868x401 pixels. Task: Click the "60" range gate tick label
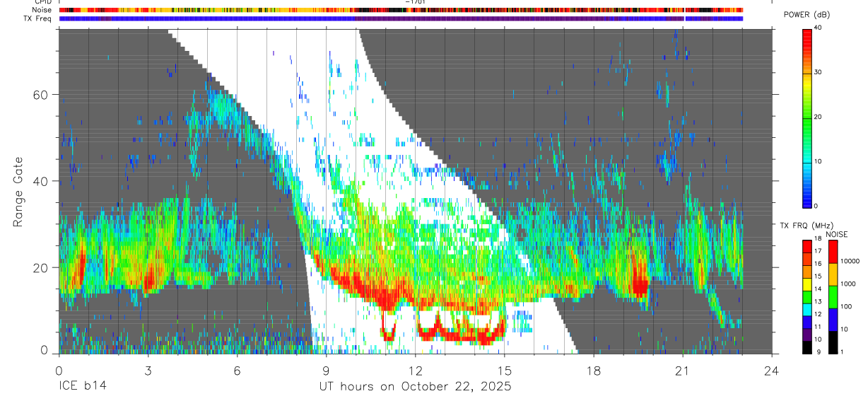click(39, 95)
